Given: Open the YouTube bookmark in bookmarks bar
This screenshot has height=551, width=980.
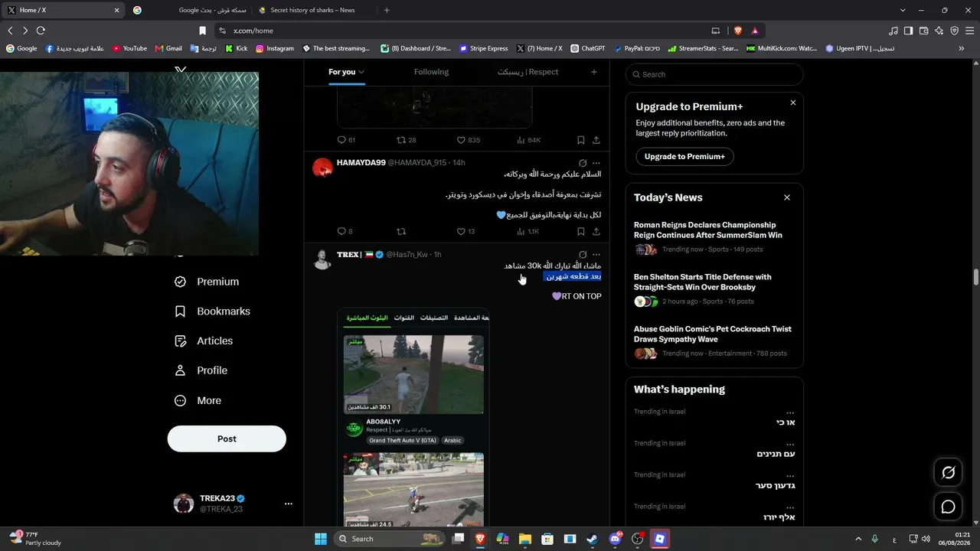Looking at the screenshot, I should pyautogui.click(x=129, y=48).
